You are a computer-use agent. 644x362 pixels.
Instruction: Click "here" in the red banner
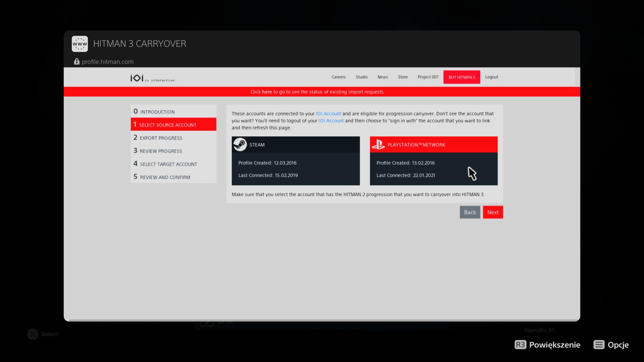pos(267,92)
